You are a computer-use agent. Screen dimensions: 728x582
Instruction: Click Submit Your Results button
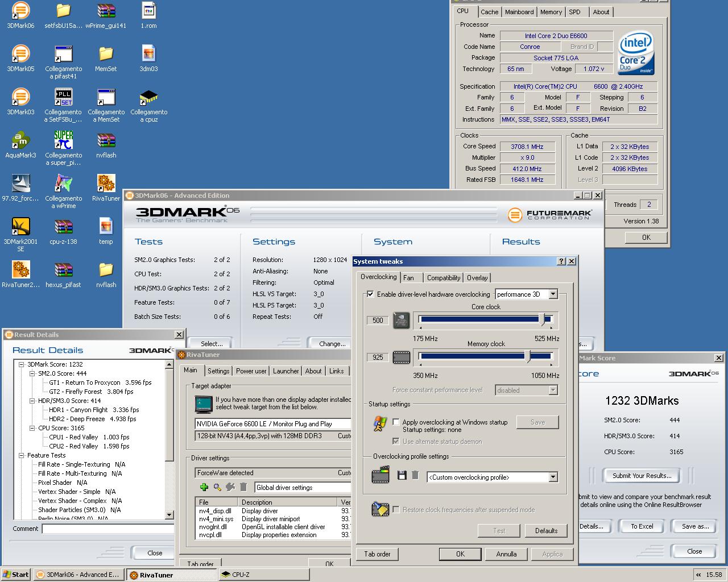(642, 476)
